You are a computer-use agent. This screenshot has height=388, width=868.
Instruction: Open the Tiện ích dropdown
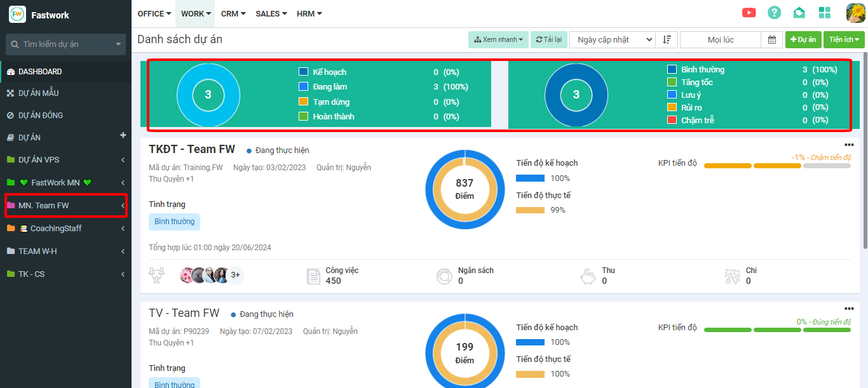pos(844,39)
